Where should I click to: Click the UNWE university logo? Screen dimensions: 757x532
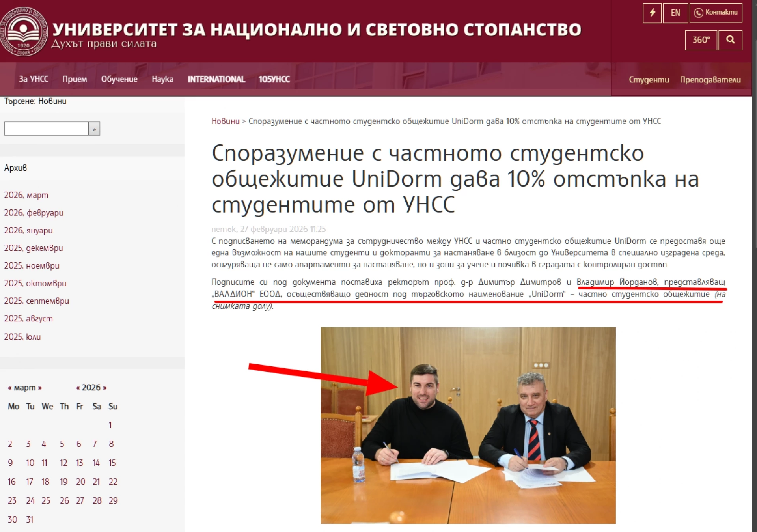pos(24,32)
